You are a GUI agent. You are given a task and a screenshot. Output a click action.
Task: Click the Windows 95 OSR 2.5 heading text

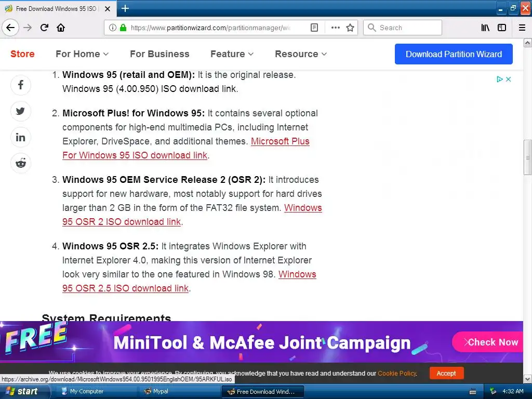(110, 246)
